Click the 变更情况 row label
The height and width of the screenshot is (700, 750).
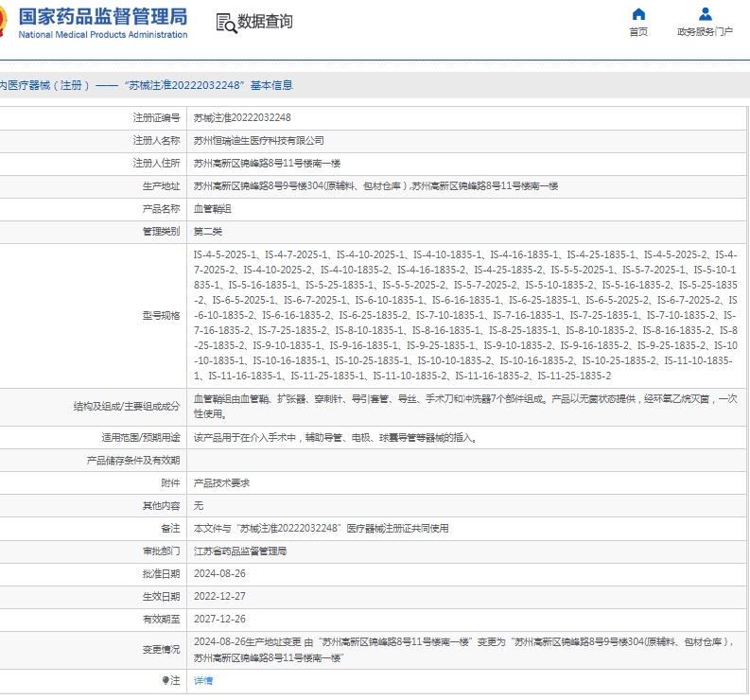click(x=161, y=650)
